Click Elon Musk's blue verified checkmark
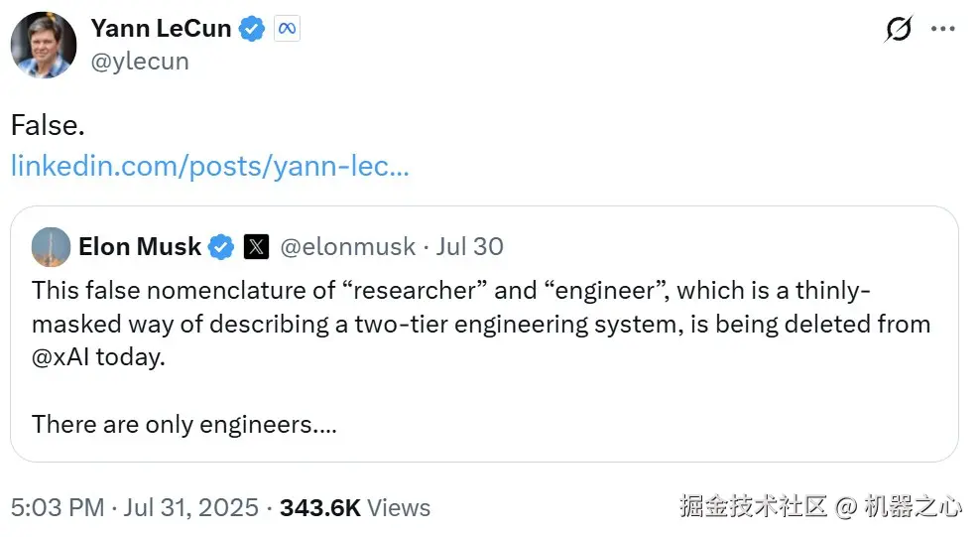This screenshot has height=537, width=980. [220, 247]
